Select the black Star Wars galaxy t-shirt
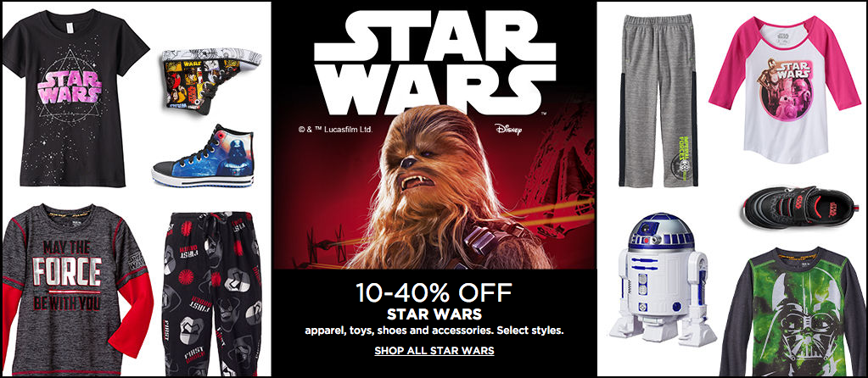The image size is (868, 378). 76,97
